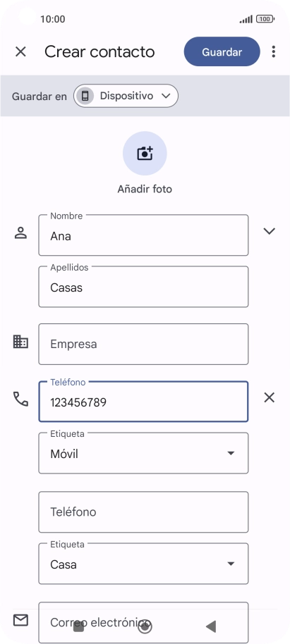Viewport: 290px width, 644px height.
Task: Tap the X icon to cancel contact creation
Action: (x=20, y=51)
